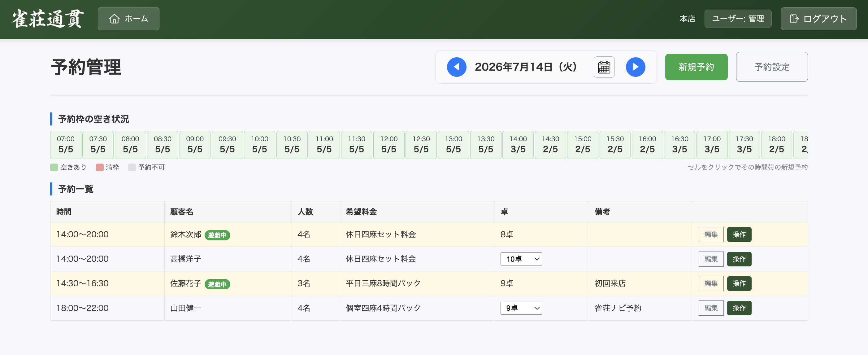Select the 18:00 availability slot

[777, 145]
